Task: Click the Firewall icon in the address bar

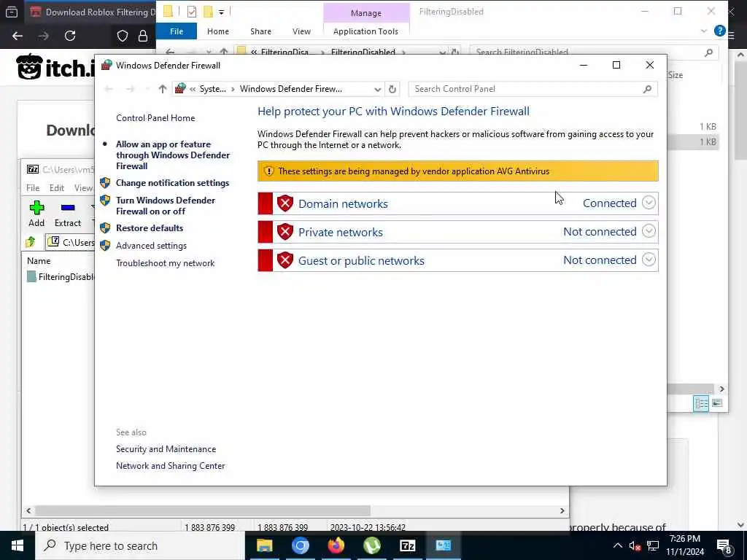Action: point(180,88)
